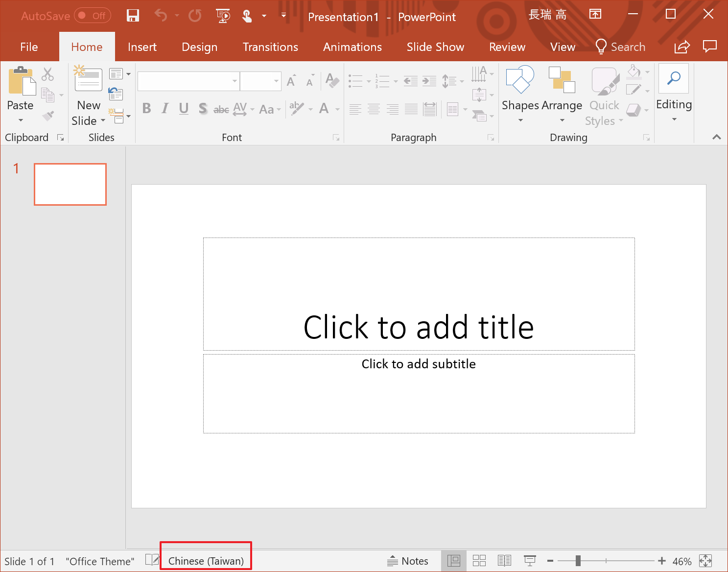Click the Save icon in title bar
This screenshot has width=728, height=572.
[133, 16]
